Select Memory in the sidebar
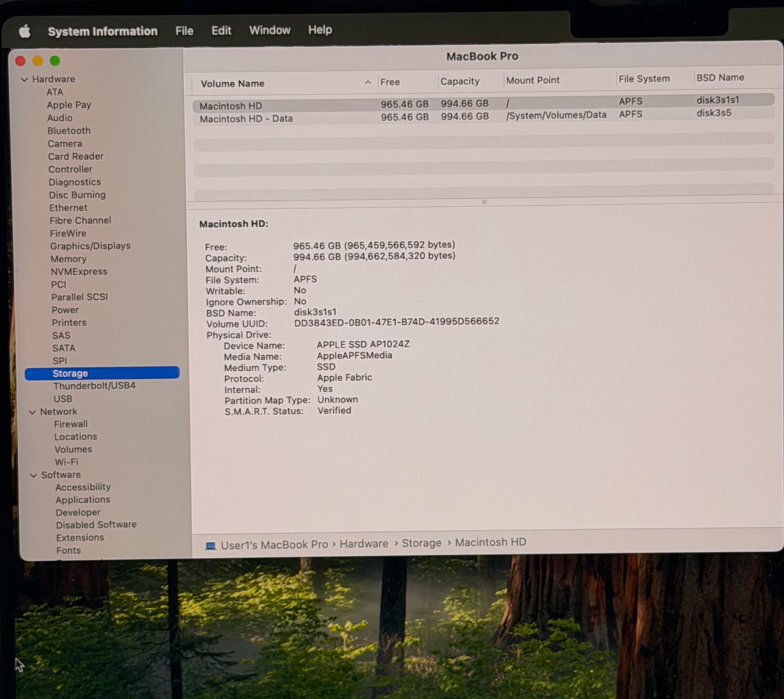This screenshot has width=784, height=699. [69, 259]
